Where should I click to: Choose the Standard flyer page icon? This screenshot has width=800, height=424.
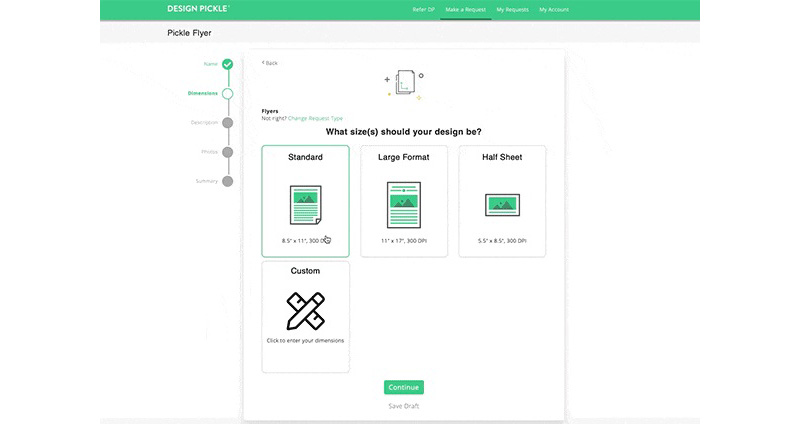click(x=306, y=205)
